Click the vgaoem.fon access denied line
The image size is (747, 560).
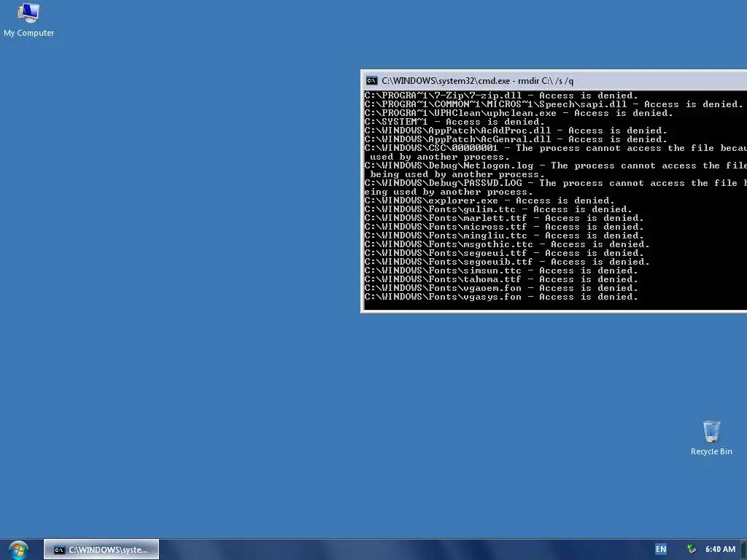pyautogui.click(x=500, y=288)
